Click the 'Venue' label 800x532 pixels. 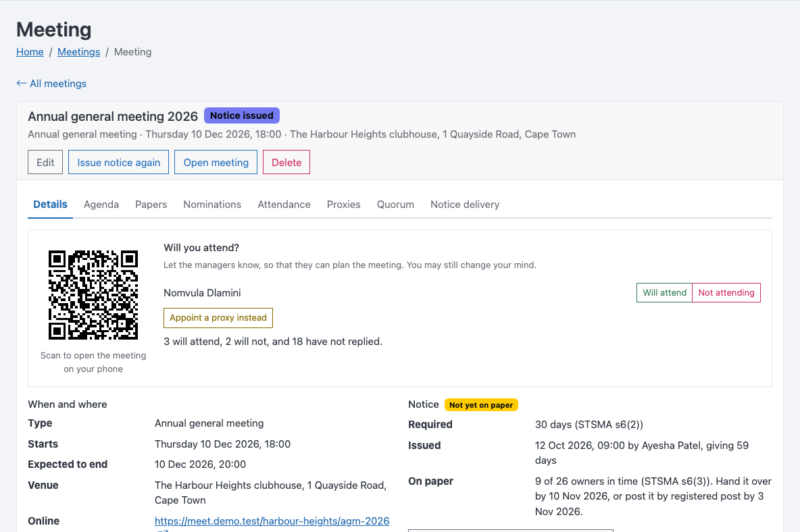[43, 485]
